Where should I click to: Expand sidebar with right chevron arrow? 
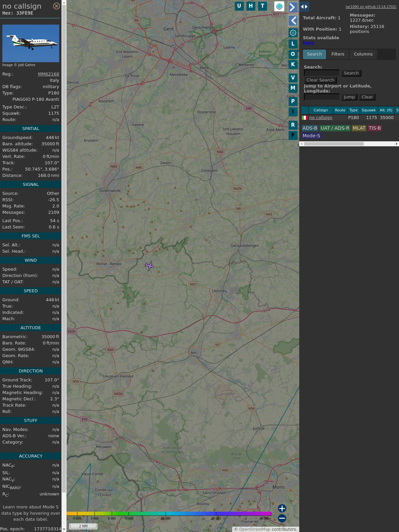(293, 7)
